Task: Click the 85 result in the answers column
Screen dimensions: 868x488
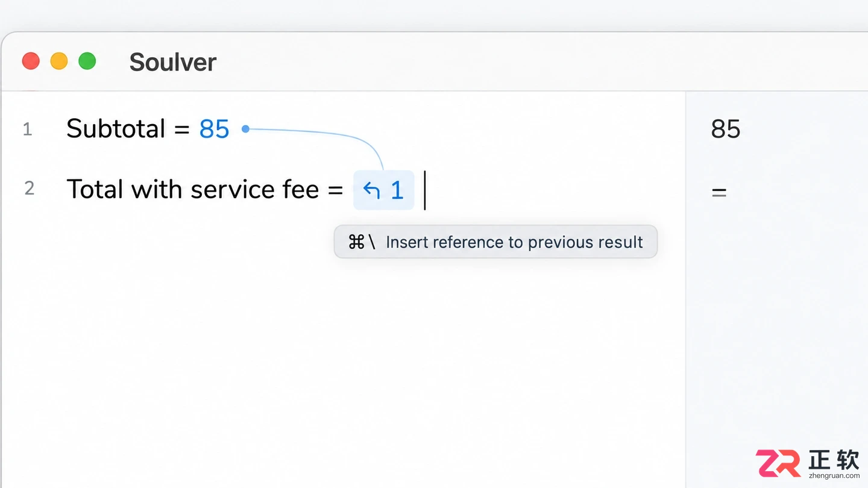Action: coord(726,129)
